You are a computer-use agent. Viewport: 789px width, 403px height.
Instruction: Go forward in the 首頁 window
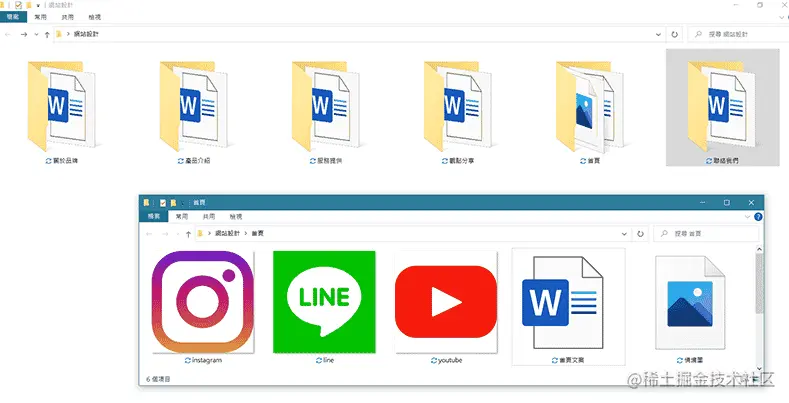(165, 234)
